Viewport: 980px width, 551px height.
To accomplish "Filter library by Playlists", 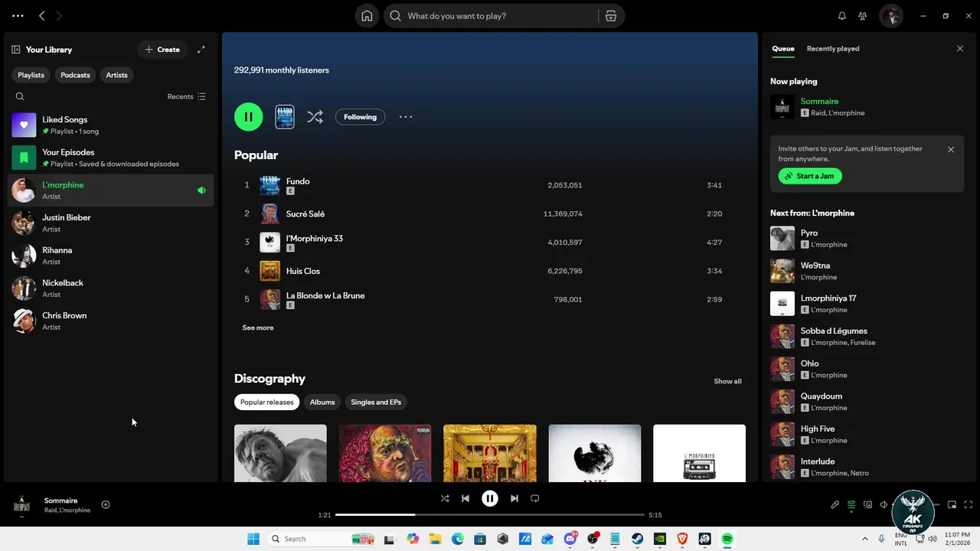I will click(x=31, y=75).
